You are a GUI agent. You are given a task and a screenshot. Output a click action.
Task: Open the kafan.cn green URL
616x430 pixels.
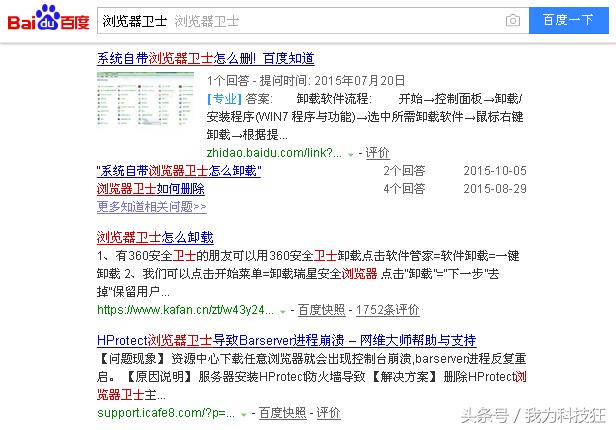coord(185,310)
